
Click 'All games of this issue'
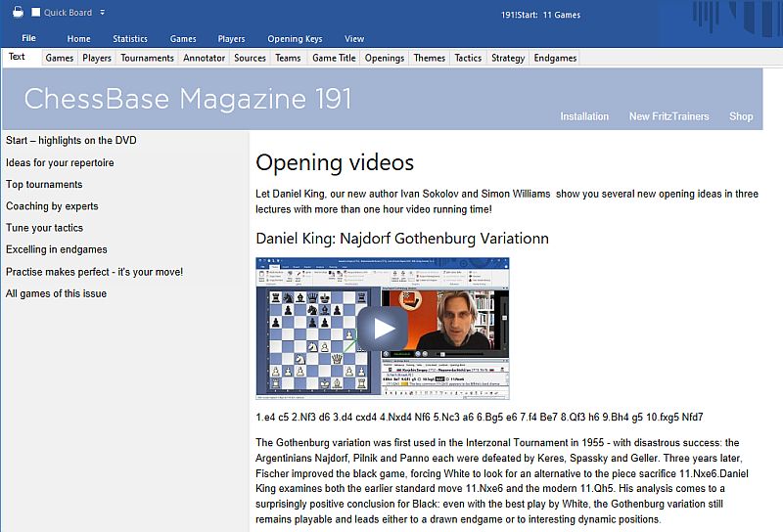[56, 293]
